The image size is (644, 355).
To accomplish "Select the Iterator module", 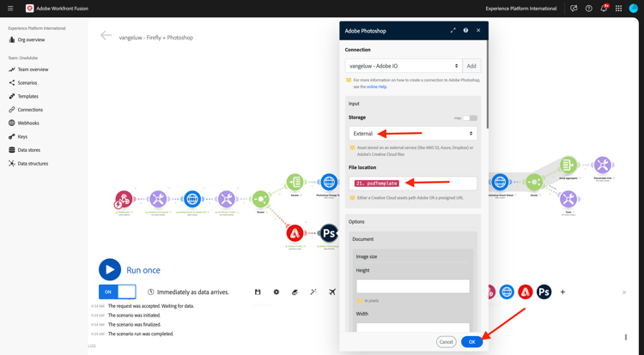I will (295, 182).
